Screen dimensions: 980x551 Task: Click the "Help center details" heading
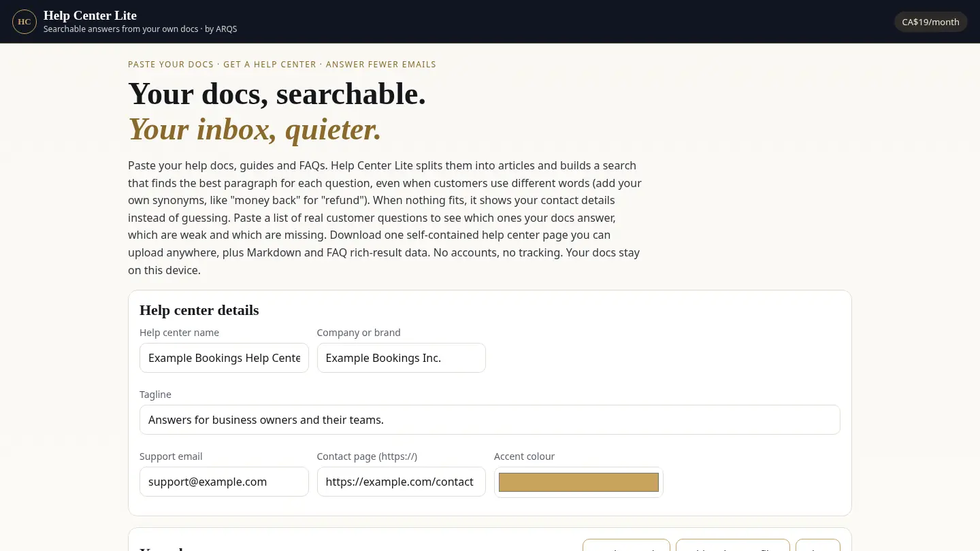coord(199,310)
